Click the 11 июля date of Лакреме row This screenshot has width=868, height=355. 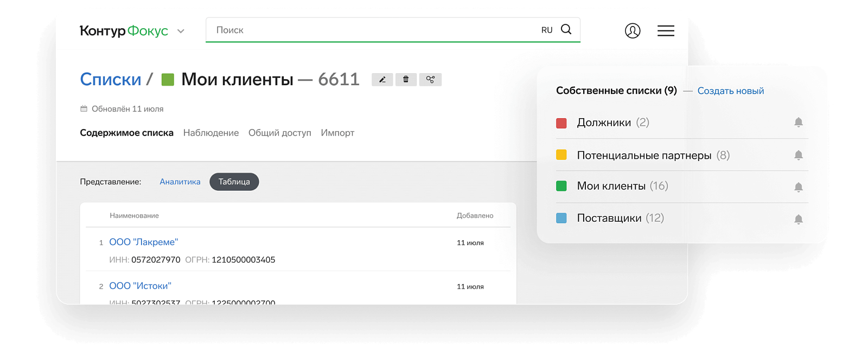click(470, 243)
